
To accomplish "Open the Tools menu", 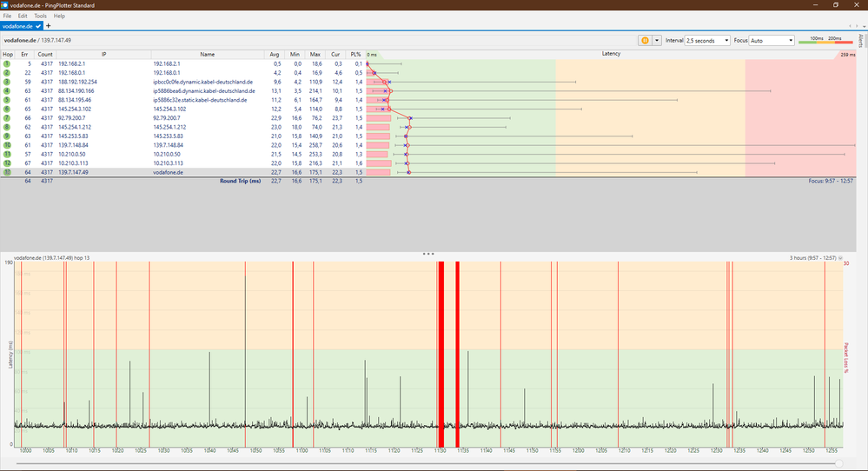I will coord(40,16).
